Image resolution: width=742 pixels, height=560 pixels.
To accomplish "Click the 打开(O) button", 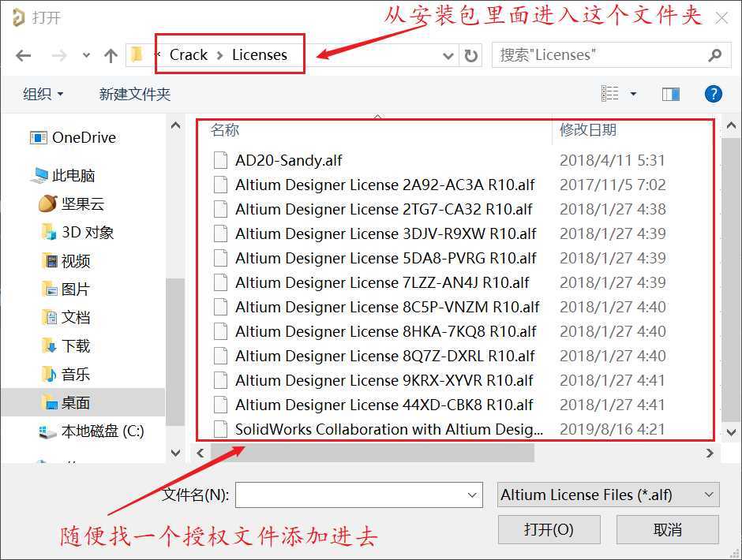I will pos(549,529).
